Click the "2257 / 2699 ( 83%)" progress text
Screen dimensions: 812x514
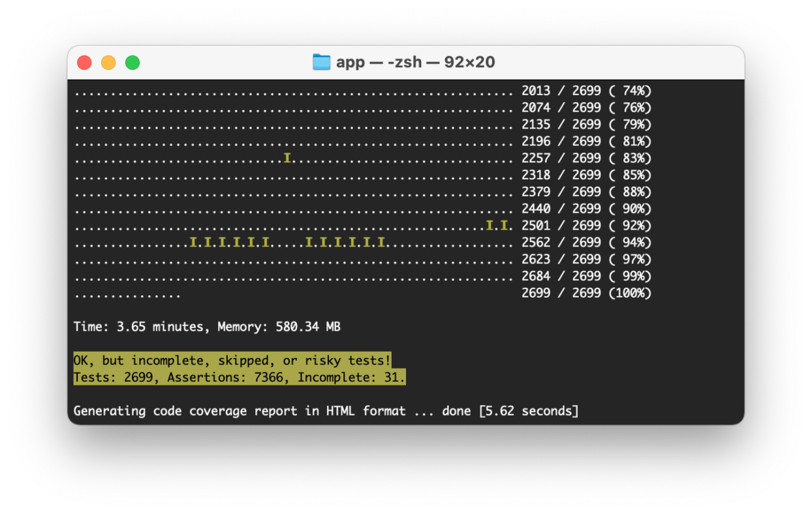click(586, 158)
